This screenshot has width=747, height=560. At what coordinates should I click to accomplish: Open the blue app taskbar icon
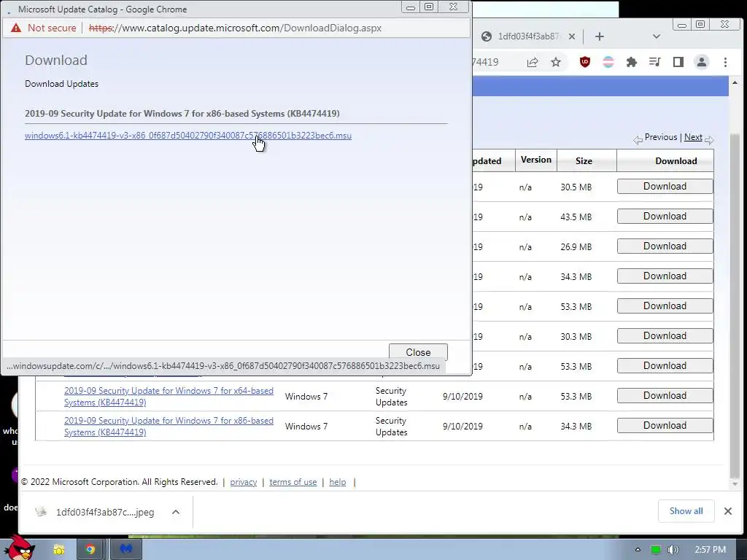[125, 550]
